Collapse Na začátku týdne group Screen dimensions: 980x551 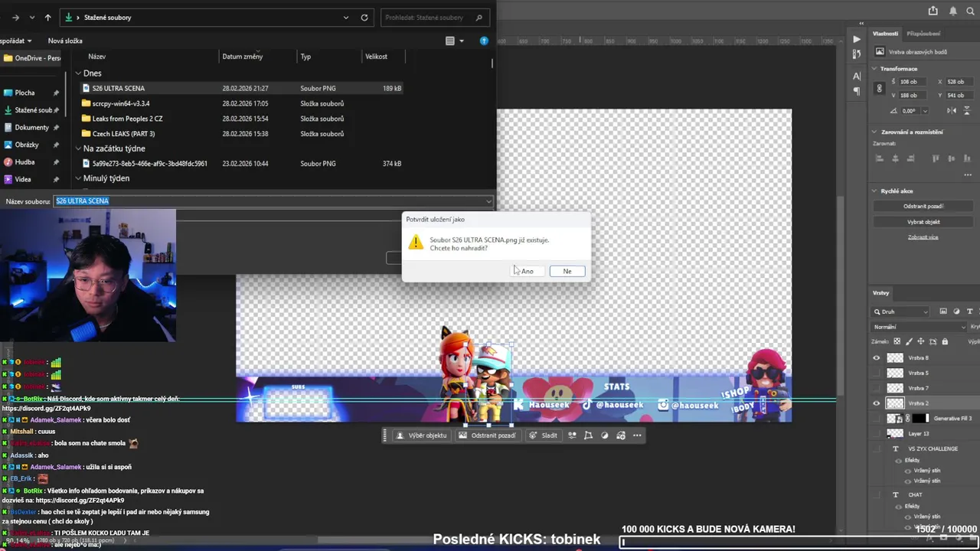(78, 148)
